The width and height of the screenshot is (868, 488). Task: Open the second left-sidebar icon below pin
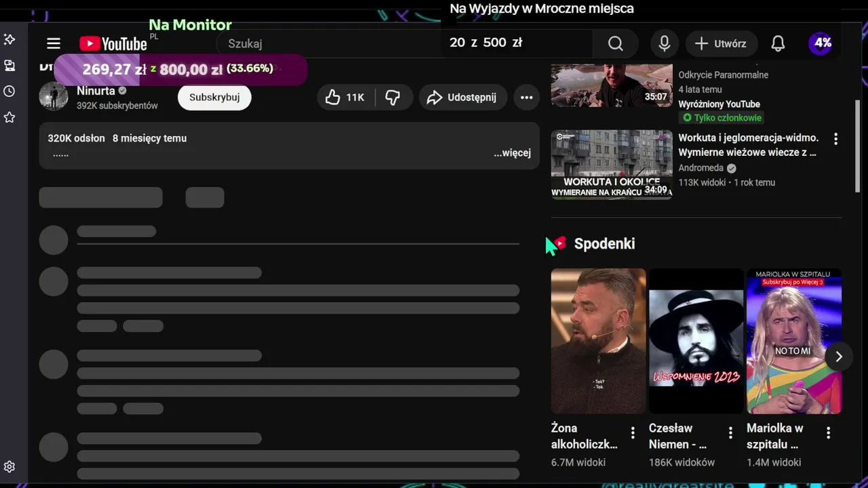(9, 65)
